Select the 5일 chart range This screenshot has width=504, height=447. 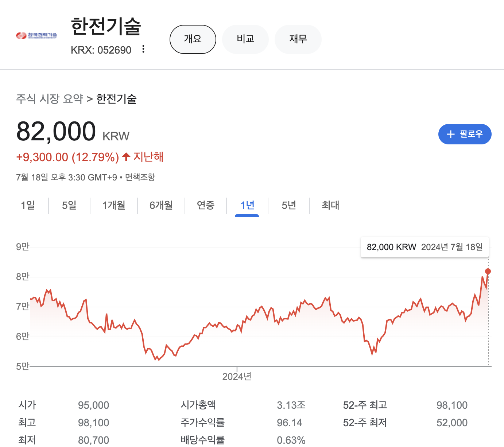(69, 205)
